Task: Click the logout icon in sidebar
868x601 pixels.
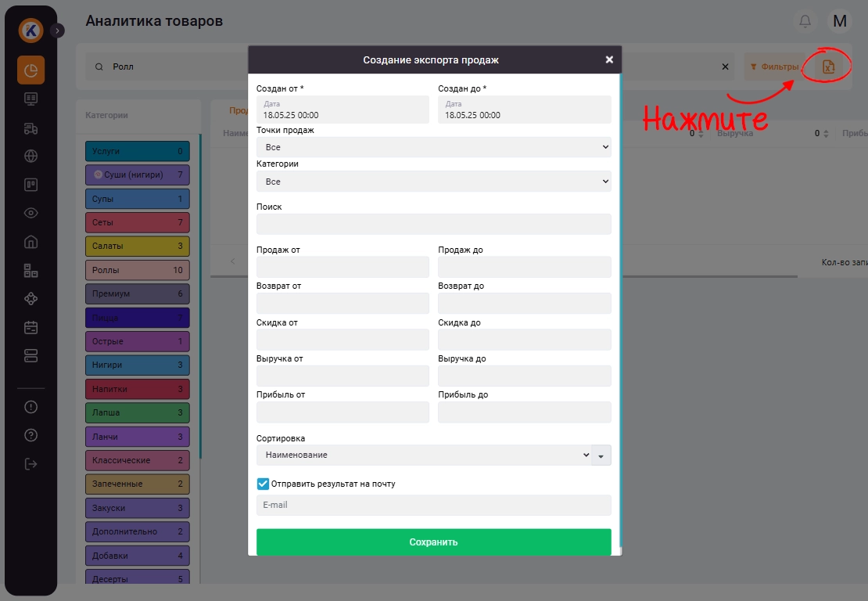Action: [31, 464]
